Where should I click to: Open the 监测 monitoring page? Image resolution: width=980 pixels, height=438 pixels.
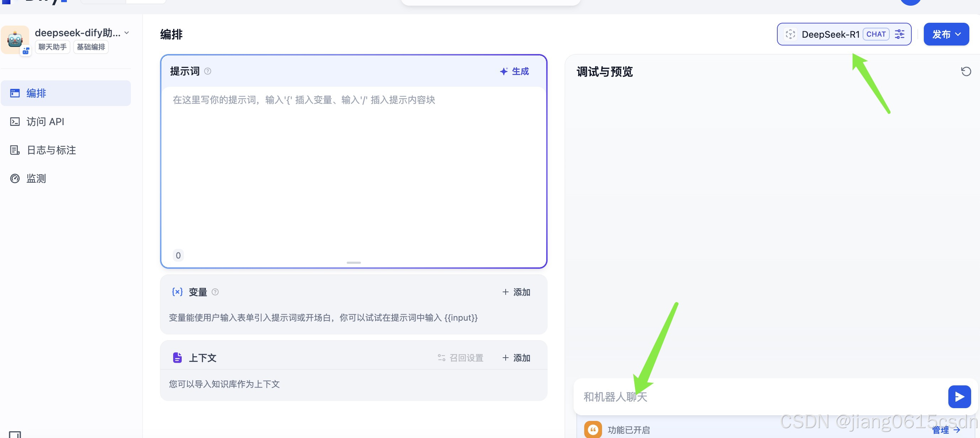coord(36,178)
